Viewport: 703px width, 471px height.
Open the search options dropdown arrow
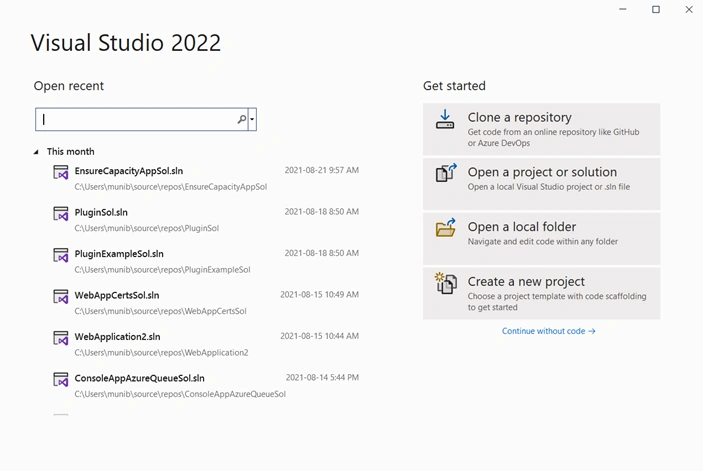click(x=252, y=119)
